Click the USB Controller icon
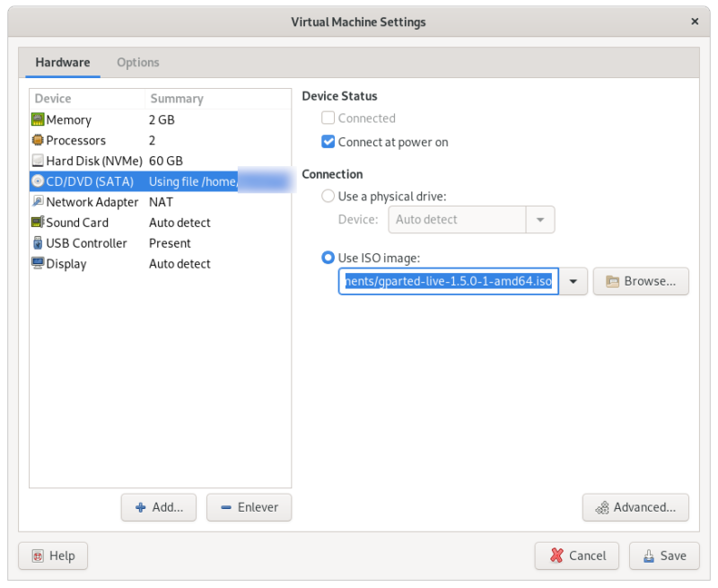This screenshot has height=588, width=718. click(x=38, y=242)
